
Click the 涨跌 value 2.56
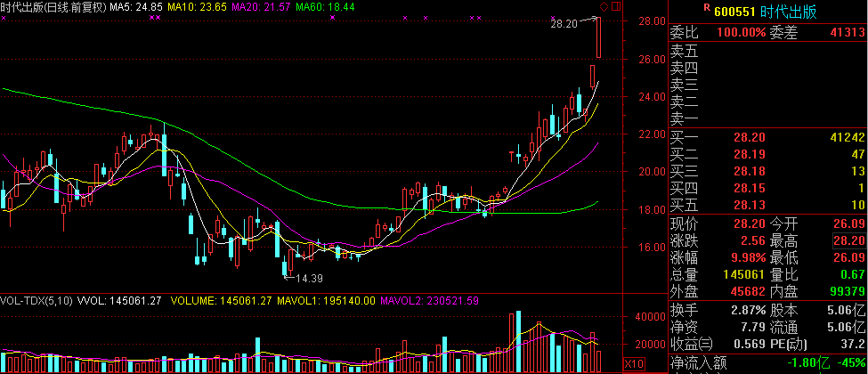[754, 241]
